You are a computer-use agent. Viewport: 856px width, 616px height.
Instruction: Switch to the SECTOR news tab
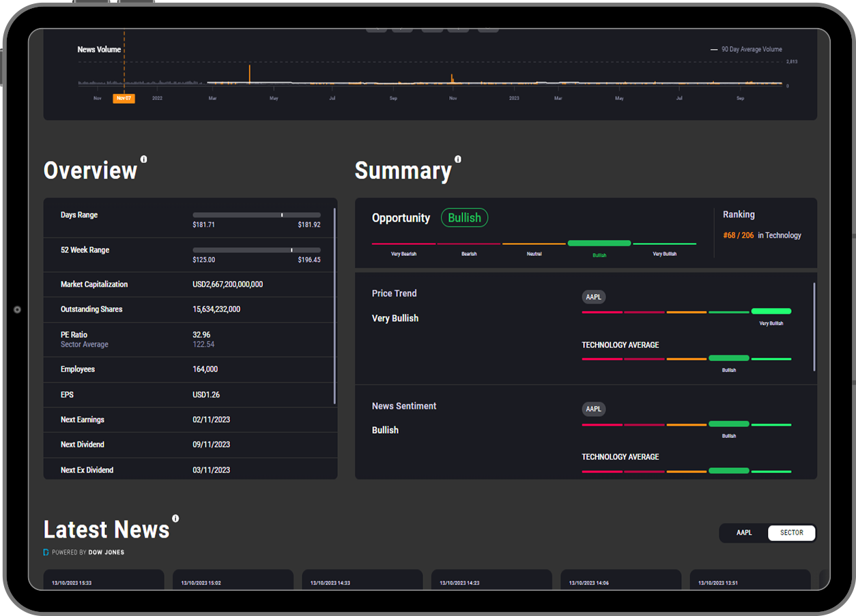pos(791,533)
